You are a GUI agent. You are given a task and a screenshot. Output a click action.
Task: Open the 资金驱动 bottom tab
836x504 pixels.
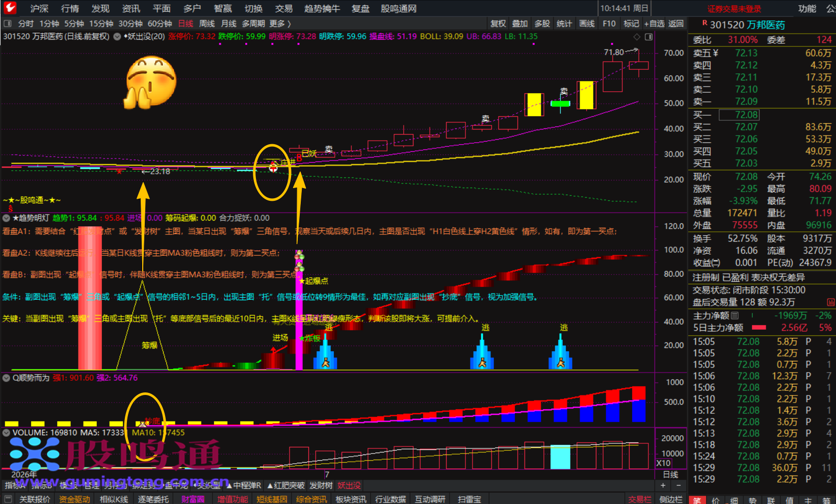point(74,499)
